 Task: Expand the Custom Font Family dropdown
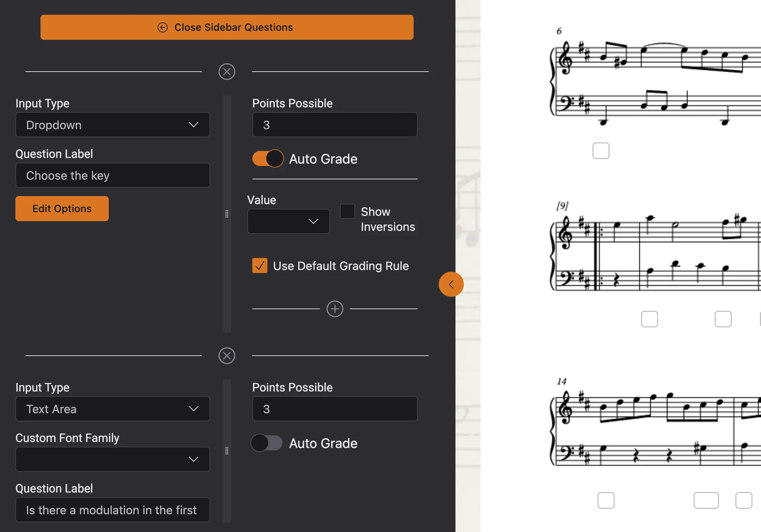pos(113,459)
